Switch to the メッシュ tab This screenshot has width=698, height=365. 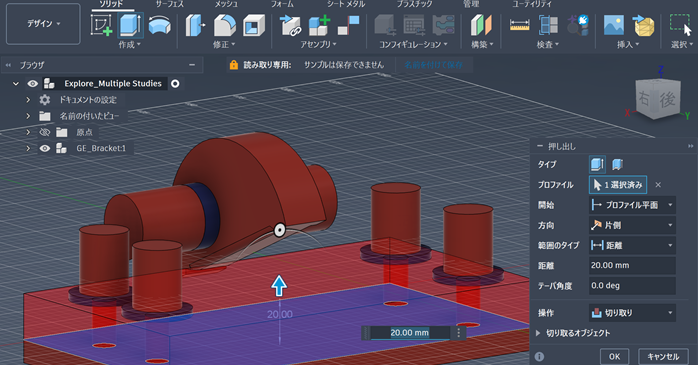[226, 4]
